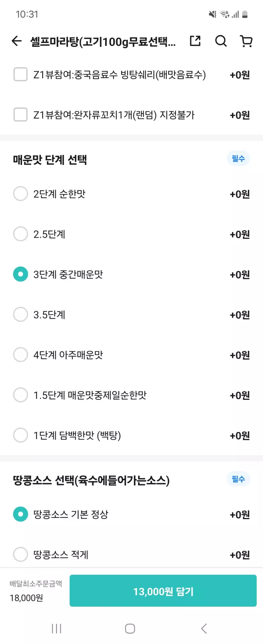
Task: Tap the 13,000원 담기 button
Action: (x=163, y=591)
